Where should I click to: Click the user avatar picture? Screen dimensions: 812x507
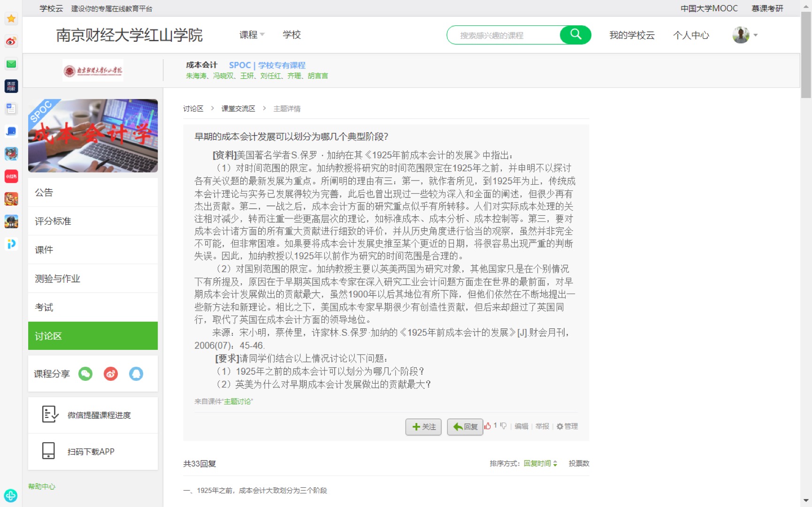tap(741, 35)
